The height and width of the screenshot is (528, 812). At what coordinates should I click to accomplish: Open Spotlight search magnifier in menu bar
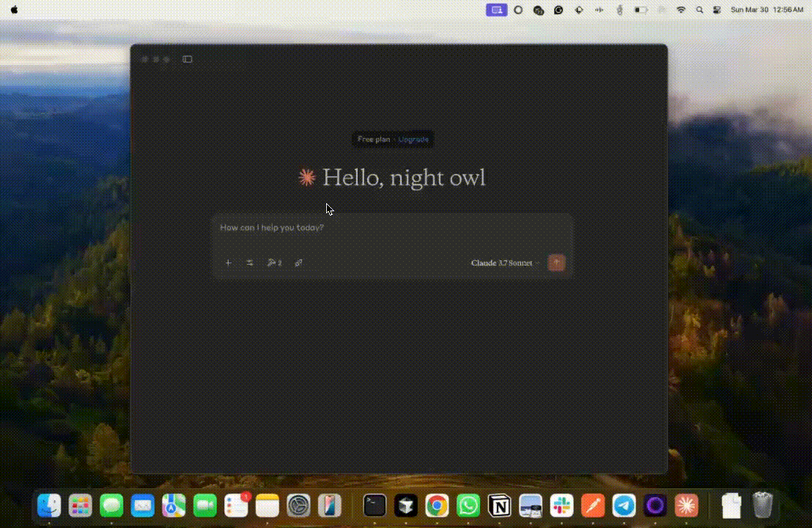tap(699, 10)
